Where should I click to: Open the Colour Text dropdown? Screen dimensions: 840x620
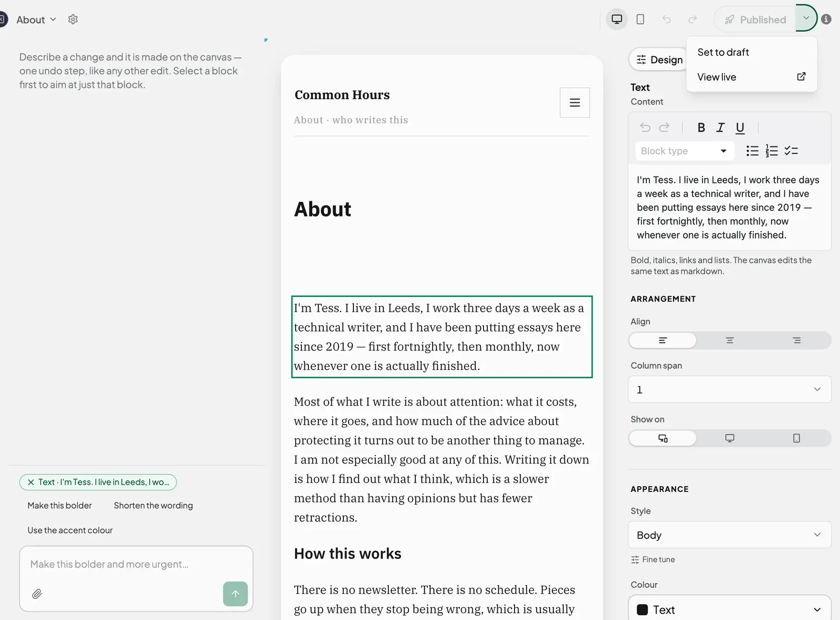tap(730, 609)
